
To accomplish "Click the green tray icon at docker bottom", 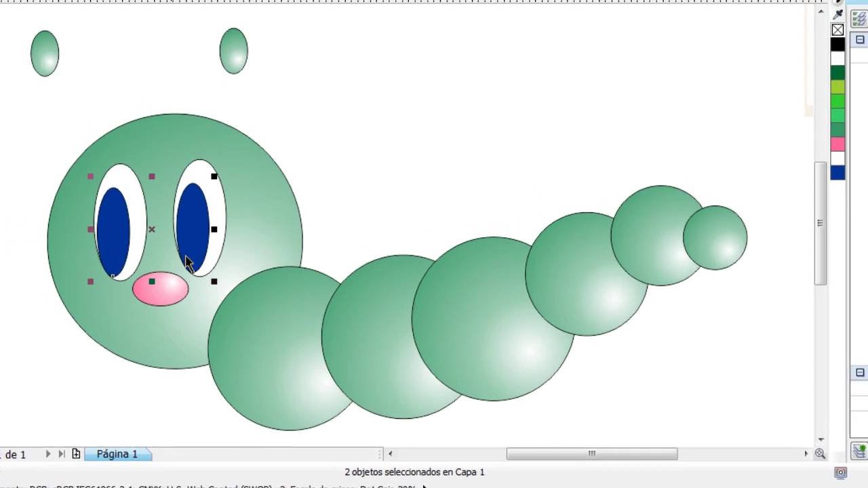I will [859, 450].
